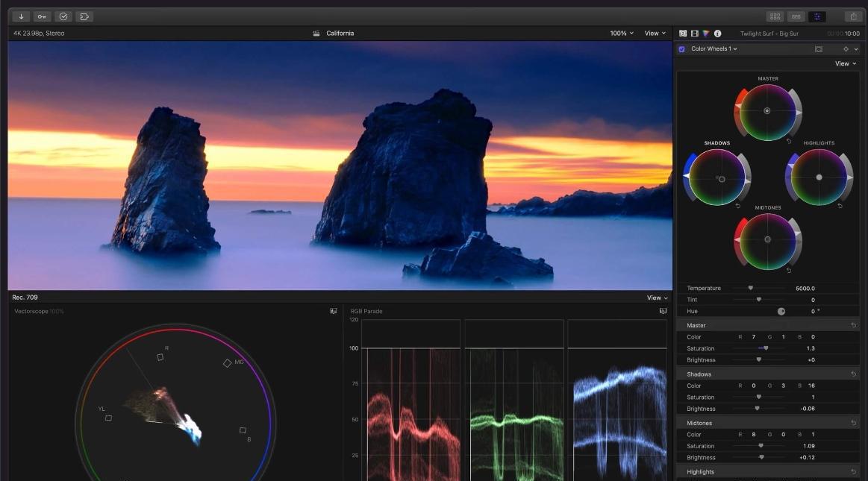Click the Master Saturation value 1.3
868x481 pixels.
tap(811, 348)
